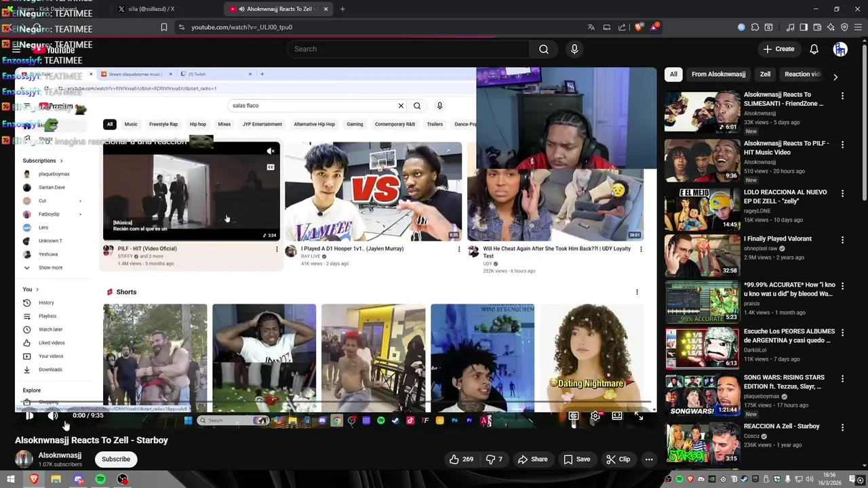868x488 pixels.
Task: Subscribe to the Alsoknwnasjj channel
Action: tap(116, 459)
